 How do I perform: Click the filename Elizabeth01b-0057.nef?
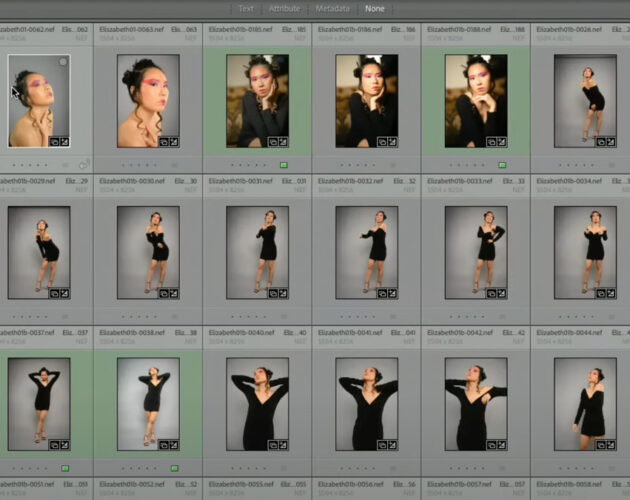(x=460, y=484)
